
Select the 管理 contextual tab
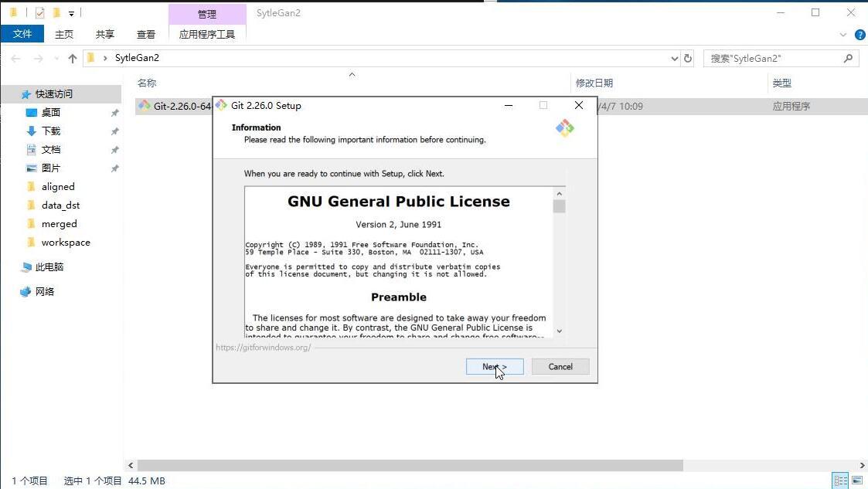tap(207, 14)
